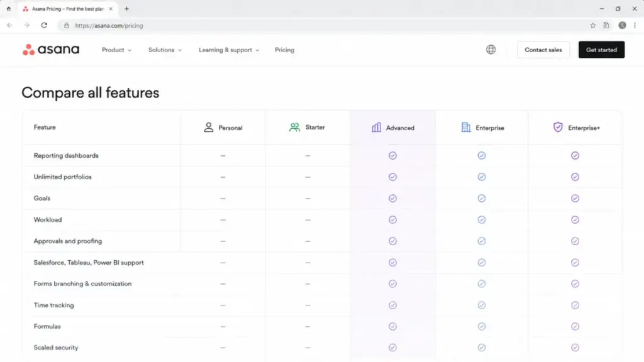
Task: Click the Enterprise plan building icon
Action: (466, 127)
